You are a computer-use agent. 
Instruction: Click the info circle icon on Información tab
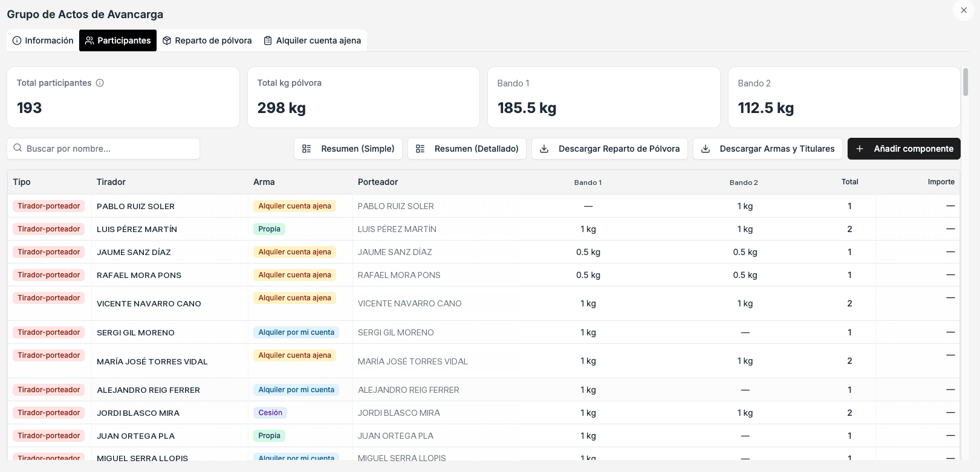pyautogui.click(x=17, y=40)
